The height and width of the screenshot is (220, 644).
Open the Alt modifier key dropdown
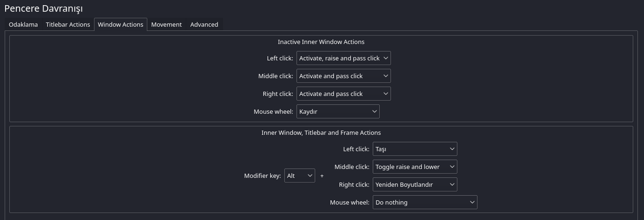(x=299, y=176)
